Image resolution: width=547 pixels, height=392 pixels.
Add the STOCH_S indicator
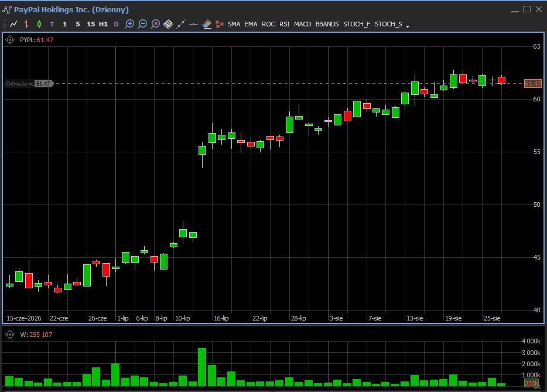click(388, 24)
